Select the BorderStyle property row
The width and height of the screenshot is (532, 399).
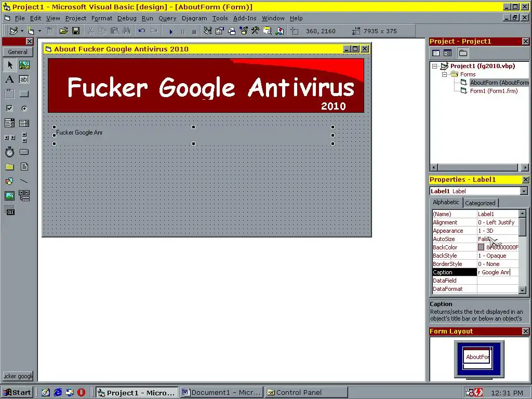point(475,264)
